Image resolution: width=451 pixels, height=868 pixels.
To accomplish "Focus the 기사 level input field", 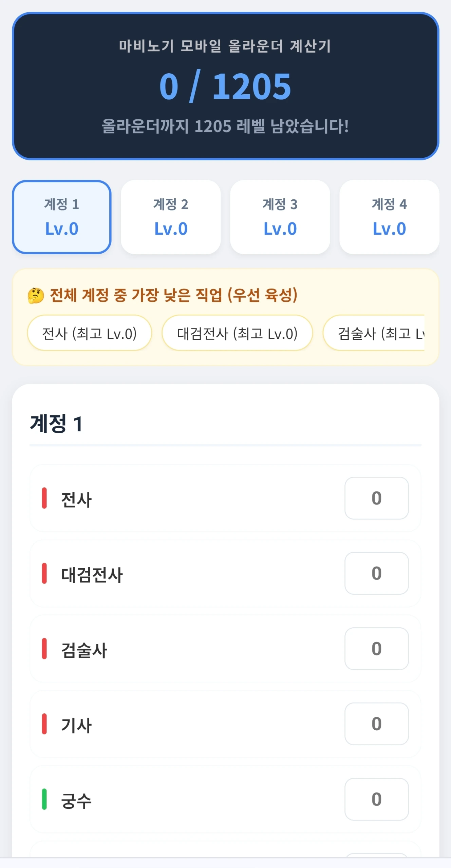I will click(x=377, y=724).
